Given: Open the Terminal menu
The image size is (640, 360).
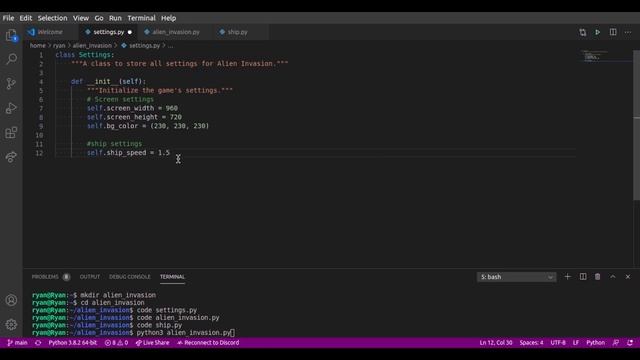Looking at the screenshot, I should click(x=141, y=18).
